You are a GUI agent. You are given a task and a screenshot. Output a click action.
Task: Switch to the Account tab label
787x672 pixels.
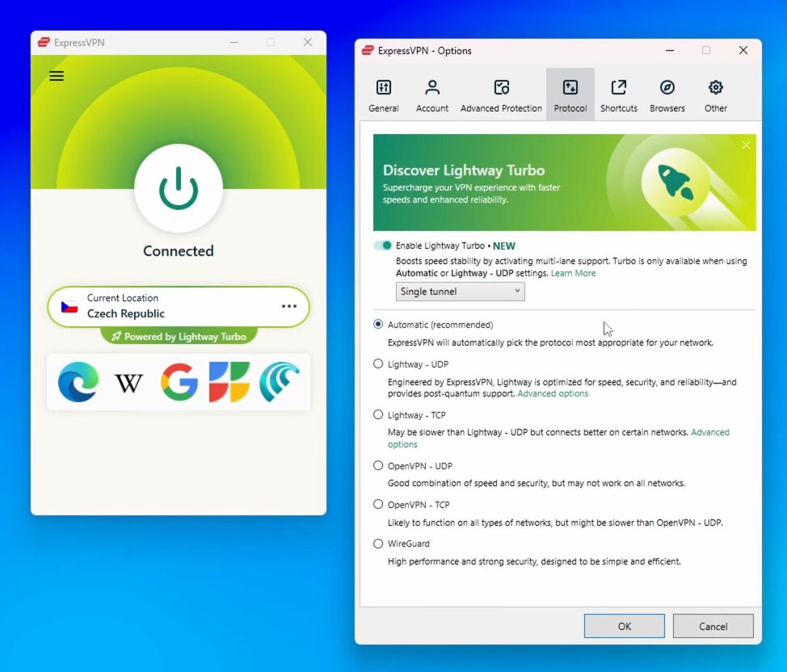[x=432, y=108]
